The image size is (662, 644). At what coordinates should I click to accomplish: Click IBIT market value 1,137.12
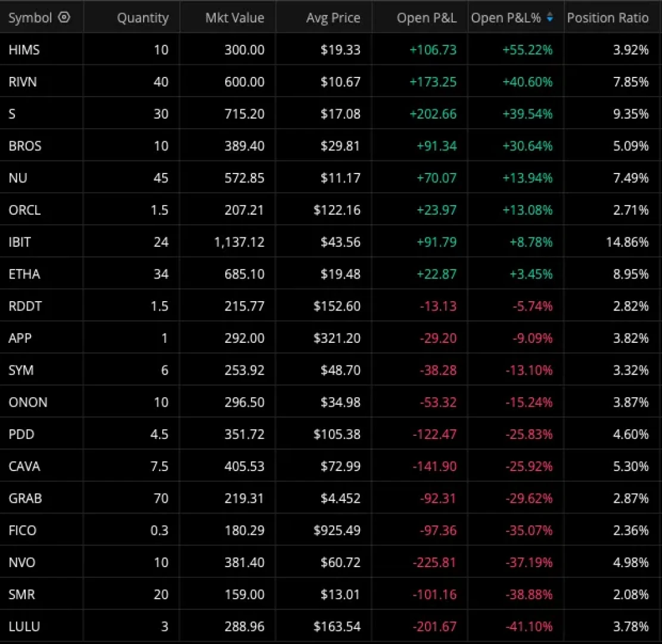point(240,242)
